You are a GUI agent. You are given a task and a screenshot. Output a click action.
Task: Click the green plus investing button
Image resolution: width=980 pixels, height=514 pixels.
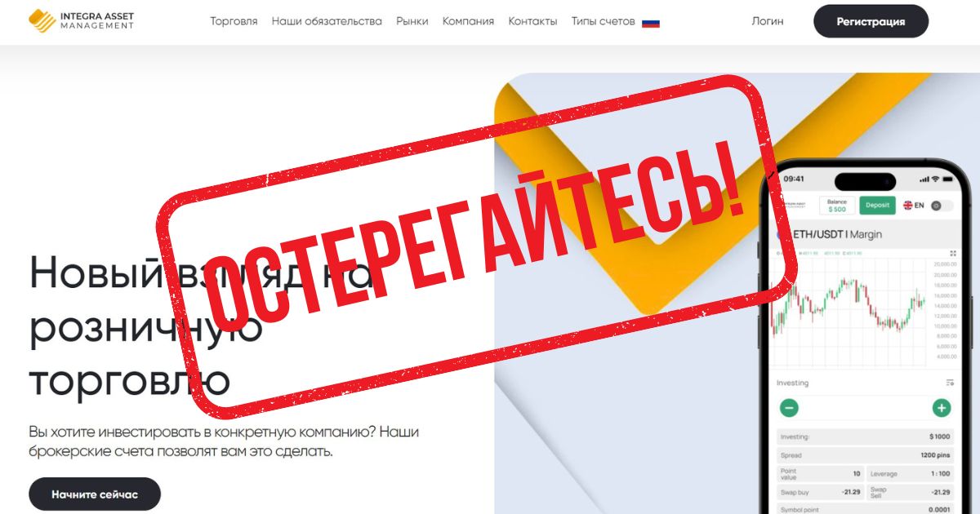click(942, 408)
